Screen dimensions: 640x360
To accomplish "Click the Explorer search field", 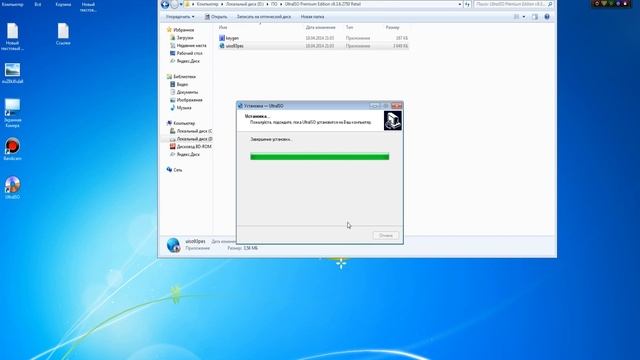I will pyautogui.click(x=513, y=4).
